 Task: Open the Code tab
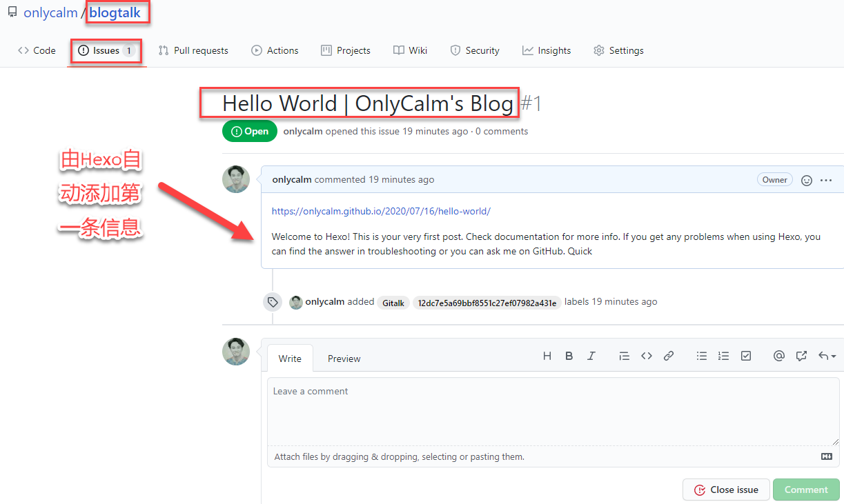[37, 50]
